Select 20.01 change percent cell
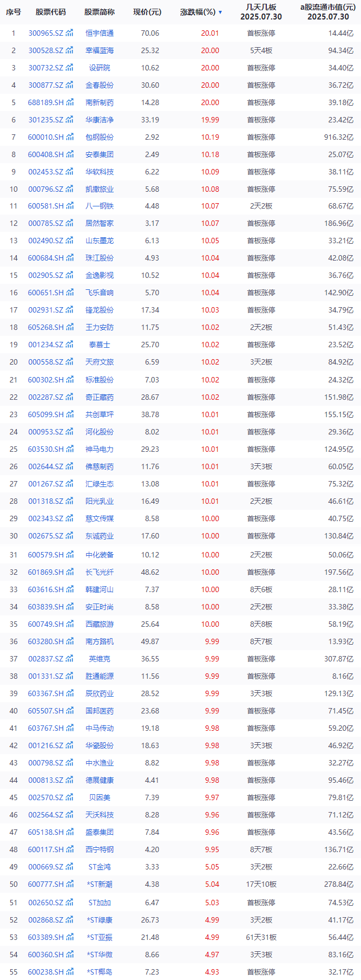Image resolution: width=361 pixels, height=980 pixels. click(210, 33)
